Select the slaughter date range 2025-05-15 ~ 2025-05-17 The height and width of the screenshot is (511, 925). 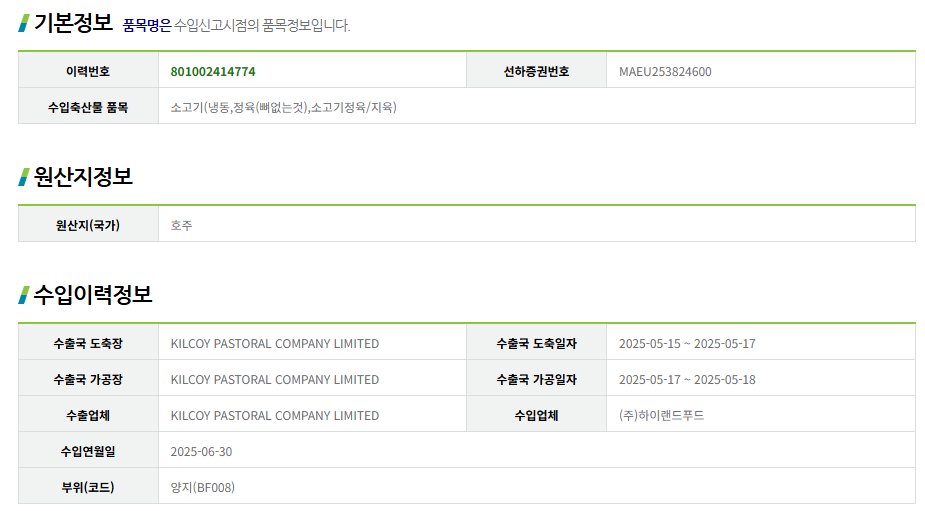(x=687, y=343)
